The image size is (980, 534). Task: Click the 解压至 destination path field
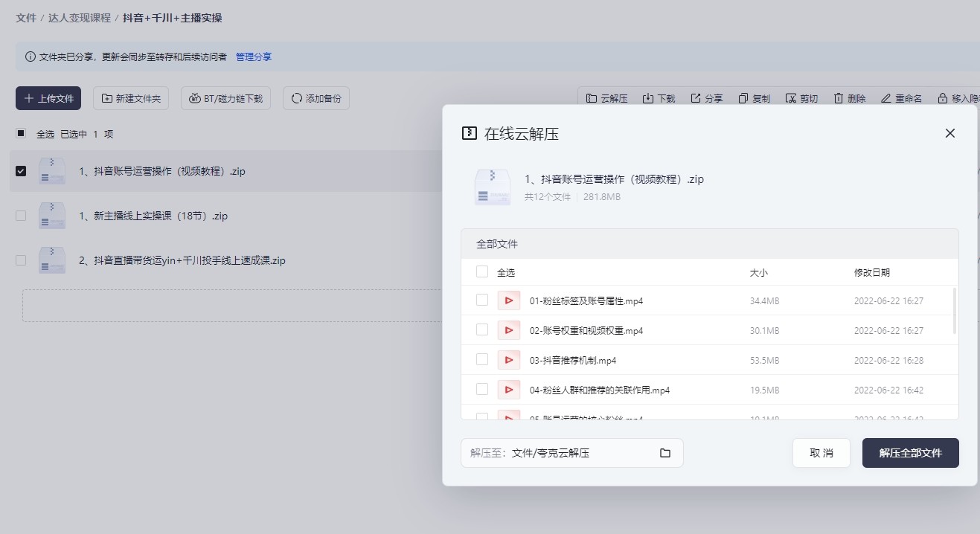click(571, 453)
